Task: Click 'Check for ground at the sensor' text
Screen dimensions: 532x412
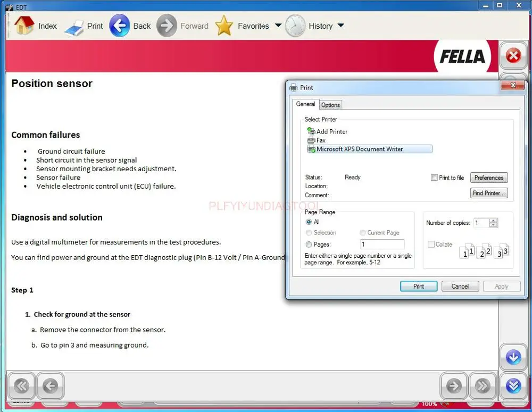Action: (x=82, y=314)
